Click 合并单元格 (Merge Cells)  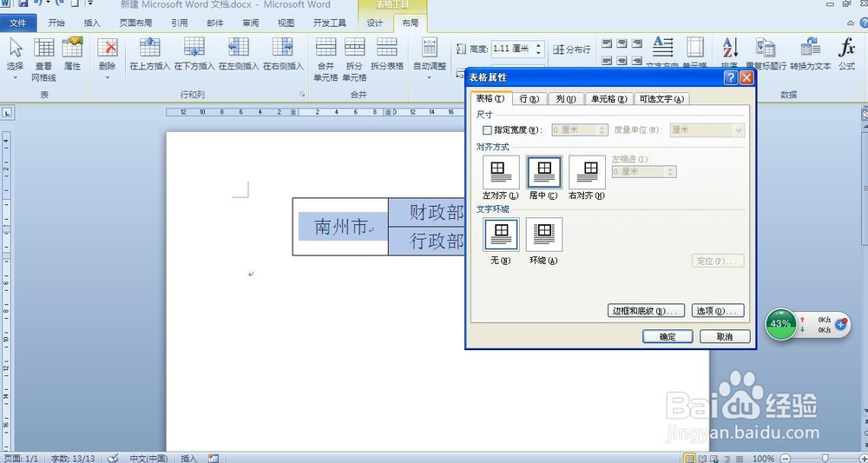325,59
